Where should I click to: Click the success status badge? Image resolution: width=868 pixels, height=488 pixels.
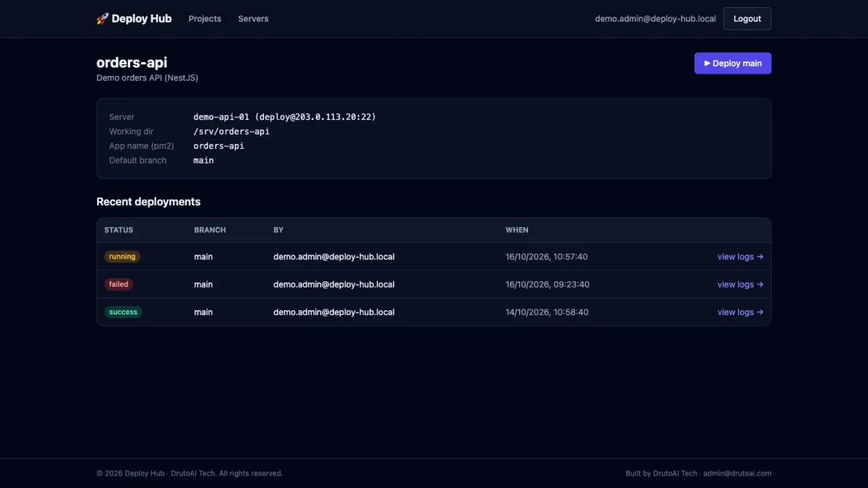tap(123, 312)
